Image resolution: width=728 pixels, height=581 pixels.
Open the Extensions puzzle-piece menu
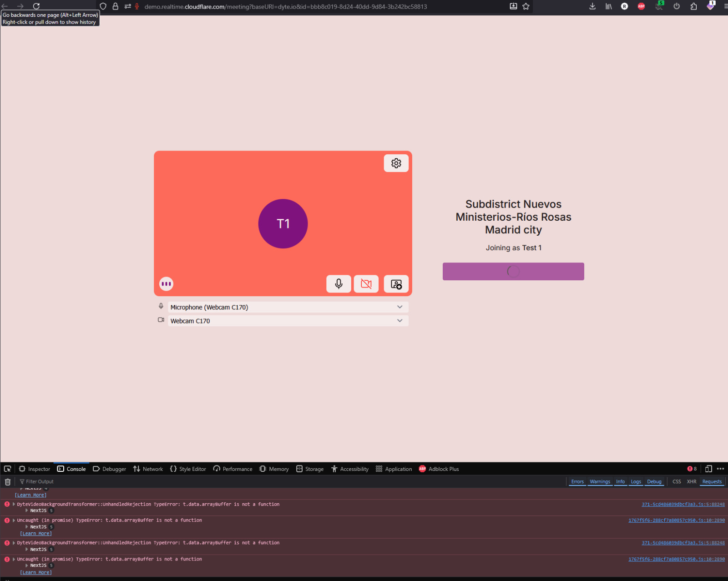[x=693, y=6]
